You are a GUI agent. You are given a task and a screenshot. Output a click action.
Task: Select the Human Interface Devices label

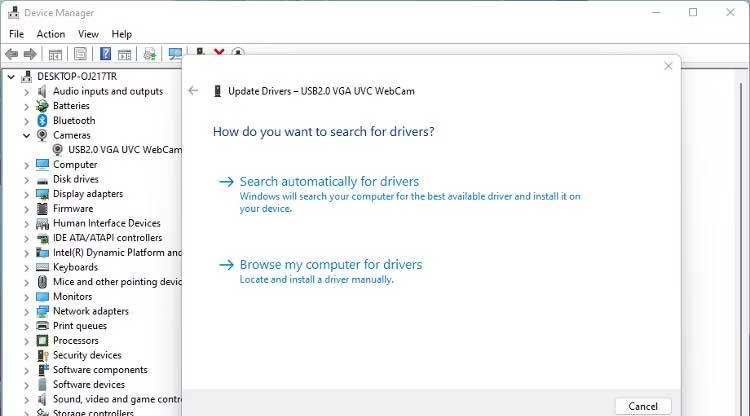[107, 223]
